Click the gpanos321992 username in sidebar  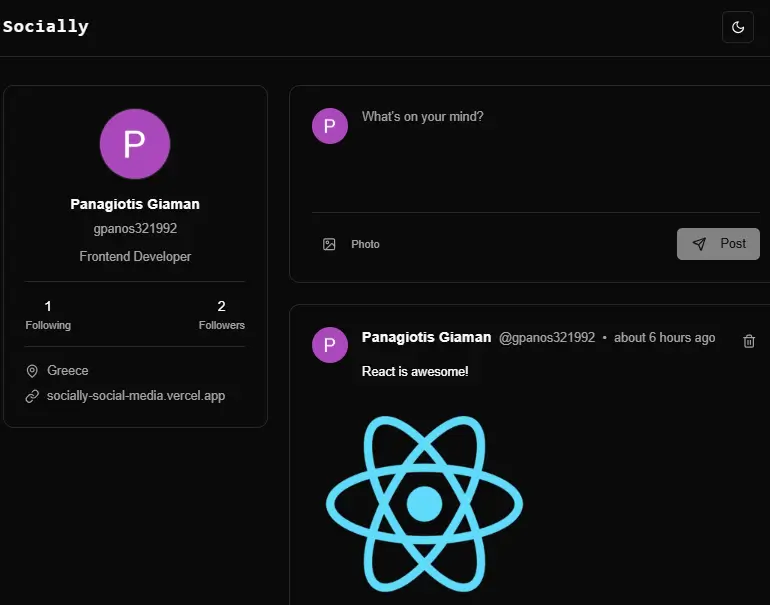pyautogui.click(x=135, y=228)
